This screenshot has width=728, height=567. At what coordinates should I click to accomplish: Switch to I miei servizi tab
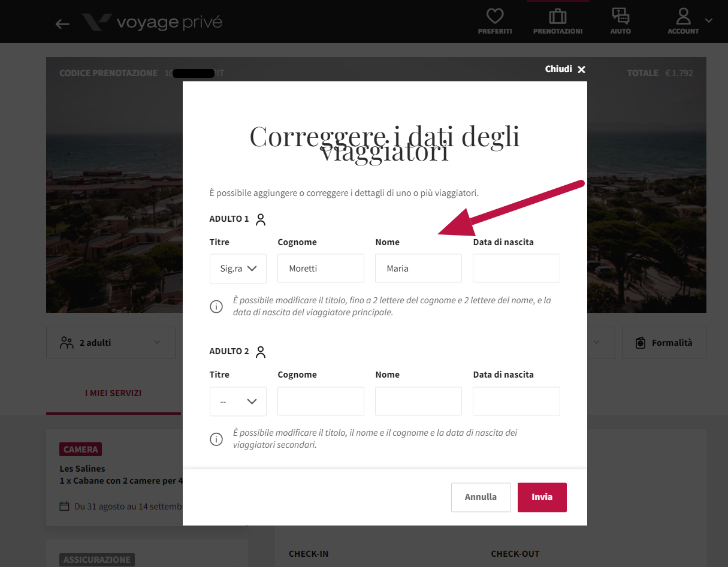pos(113,393)
